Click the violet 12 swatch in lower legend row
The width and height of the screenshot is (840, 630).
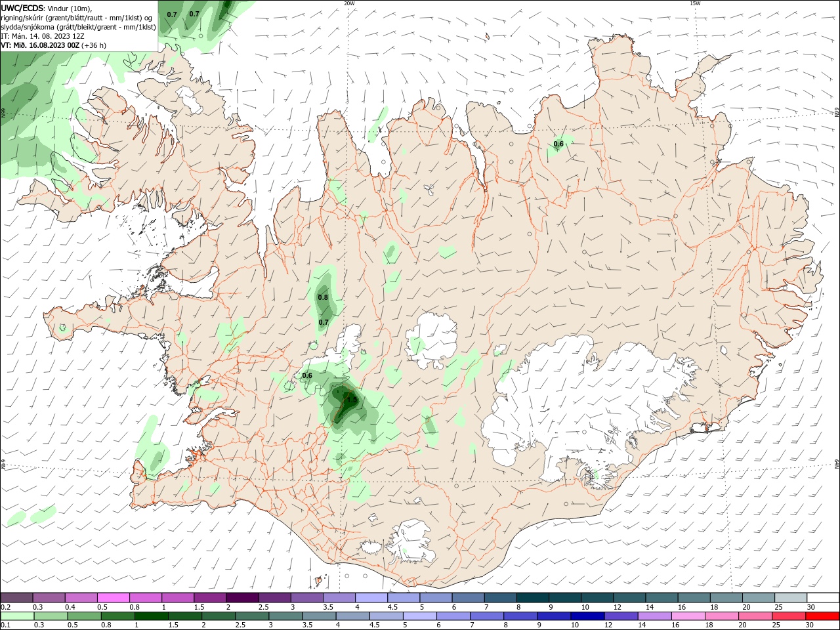(621, 616)
